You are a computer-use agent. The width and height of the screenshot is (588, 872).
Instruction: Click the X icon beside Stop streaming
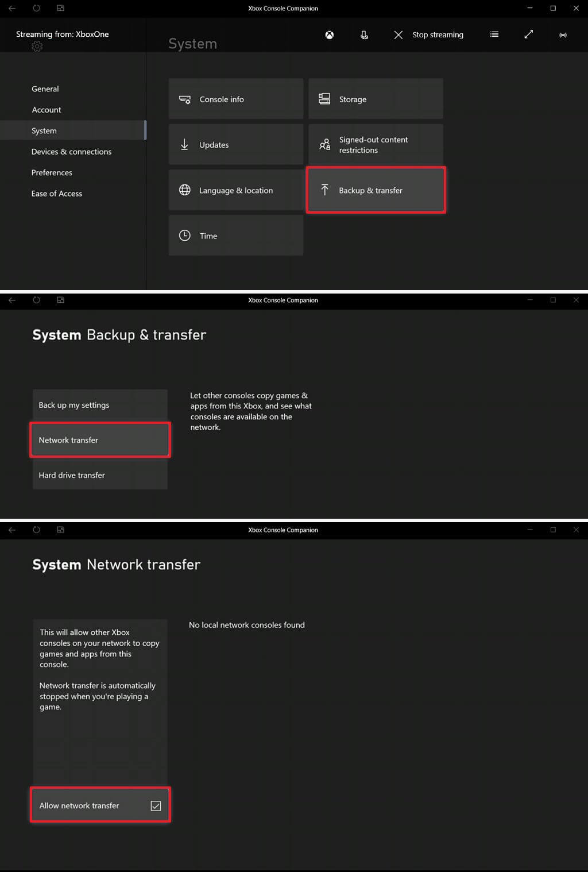(399, 35)
